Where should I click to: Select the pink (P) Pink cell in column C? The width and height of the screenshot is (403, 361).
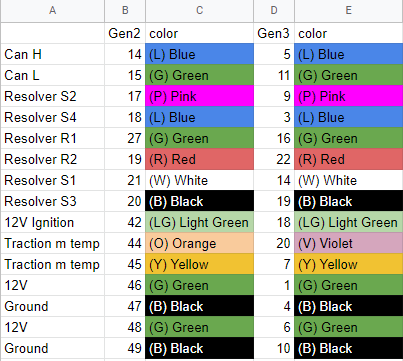pyautogui.click(x=199, y=96)
